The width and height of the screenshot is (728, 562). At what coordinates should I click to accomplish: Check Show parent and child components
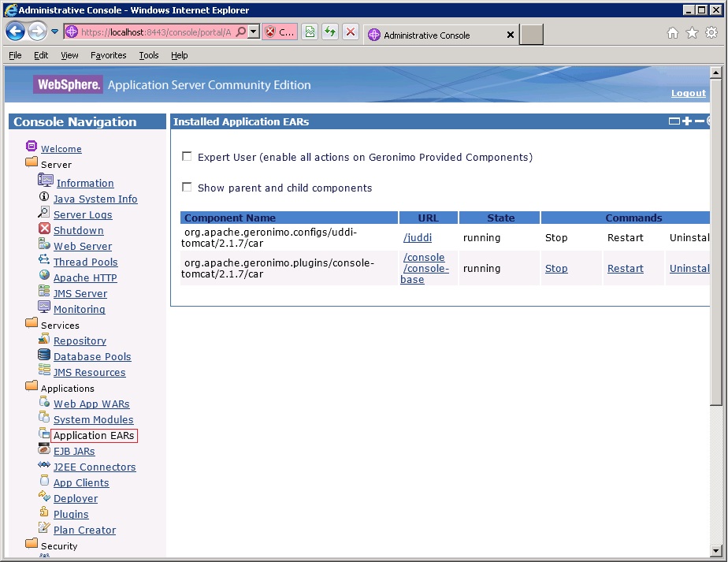[187, 188]
